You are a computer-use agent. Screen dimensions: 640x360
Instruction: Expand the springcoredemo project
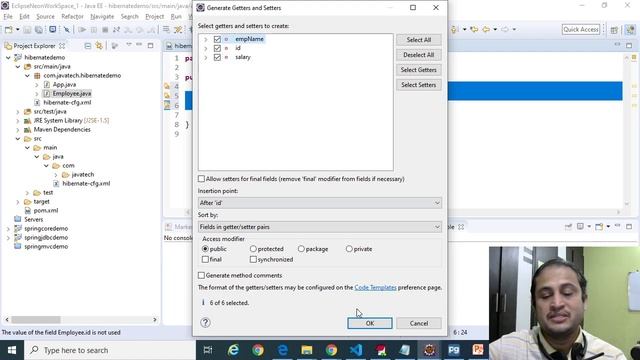pyautogui.click(x=8, y=229)
